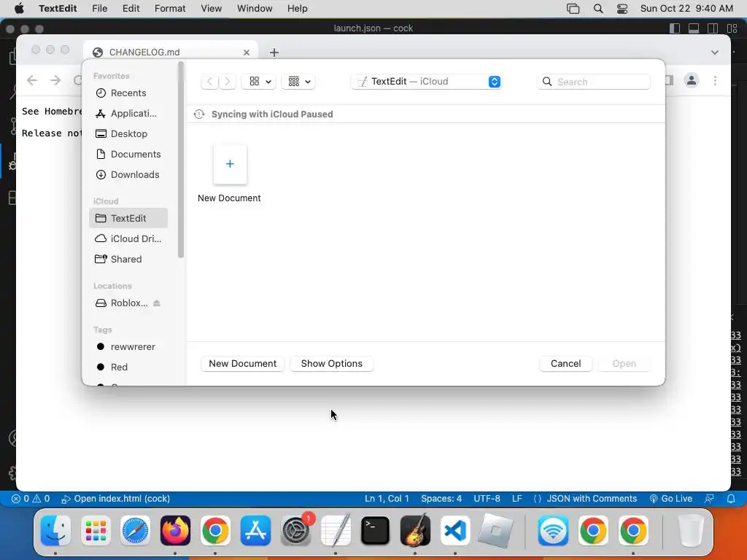Toggle VS Code secondary sidebar layout icon
The width and height of the screenshot is (747, 560).
[713, 28]
